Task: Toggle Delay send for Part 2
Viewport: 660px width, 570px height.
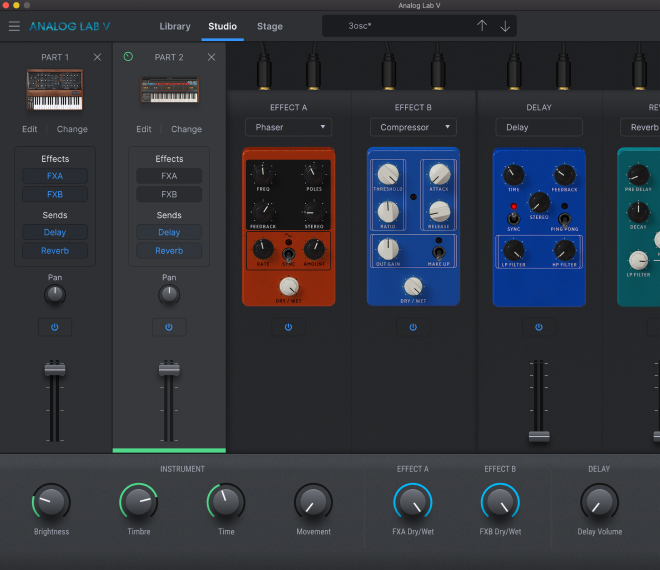Action: point(169,232)
